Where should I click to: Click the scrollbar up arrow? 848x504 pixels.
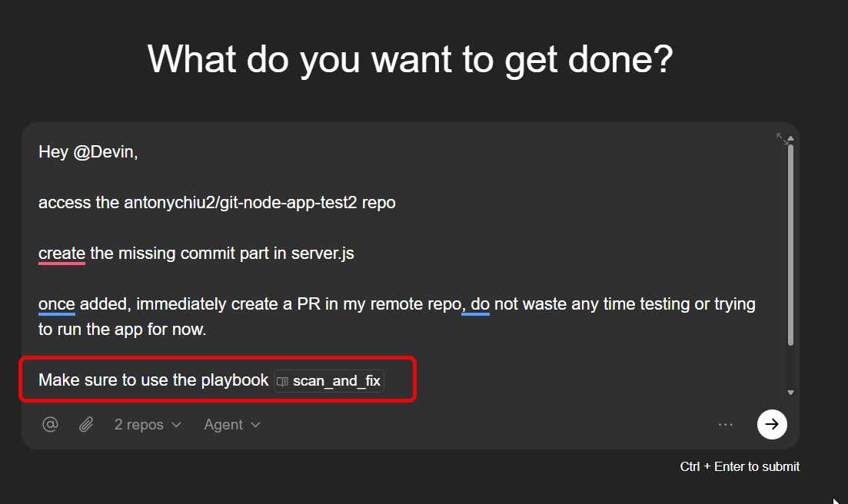pyautogui.click(x=790, y=139)
